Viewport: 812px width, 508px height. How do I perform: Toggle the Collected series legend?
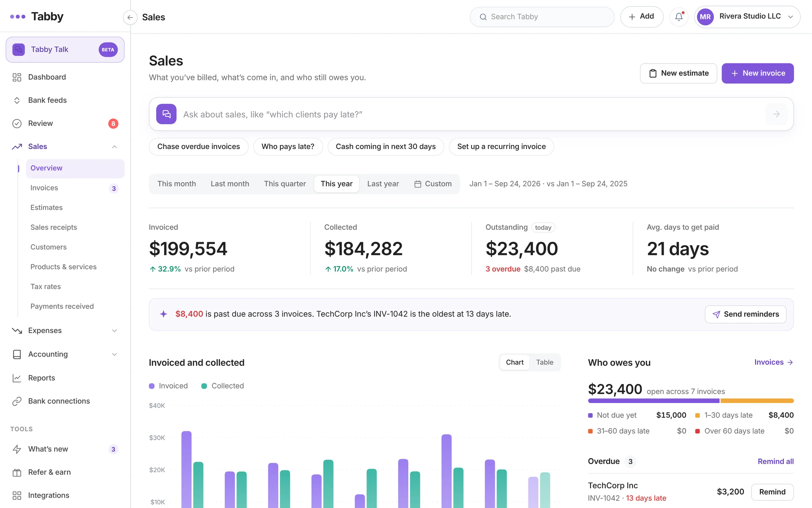coord(222,386)
